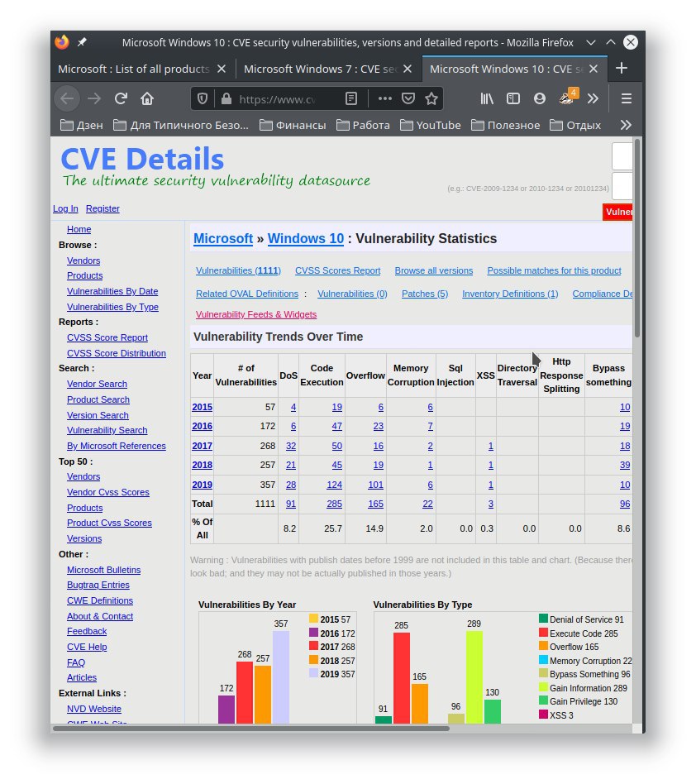This screenshot has width=696, height=784.
Task: Open the Library icon
Action: click(x=487, y=98)
